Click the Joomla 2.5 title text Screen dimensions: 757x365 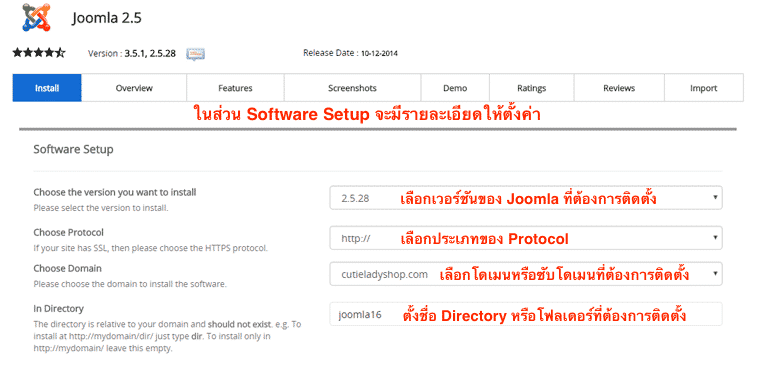coord(107,18)
